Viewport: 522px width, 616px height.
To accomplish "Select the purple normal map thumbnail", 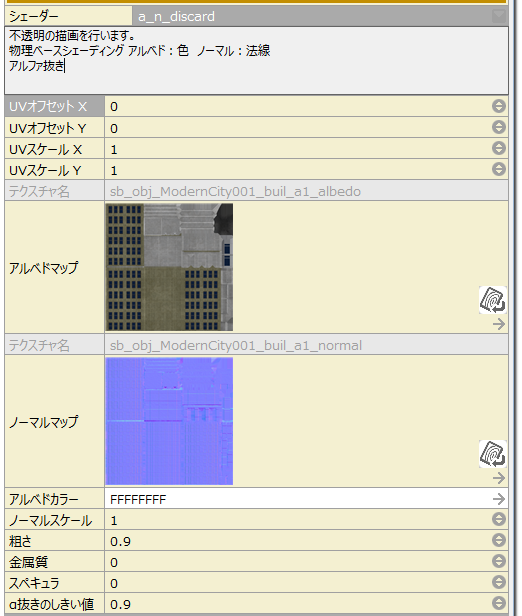I will [169, 421].
